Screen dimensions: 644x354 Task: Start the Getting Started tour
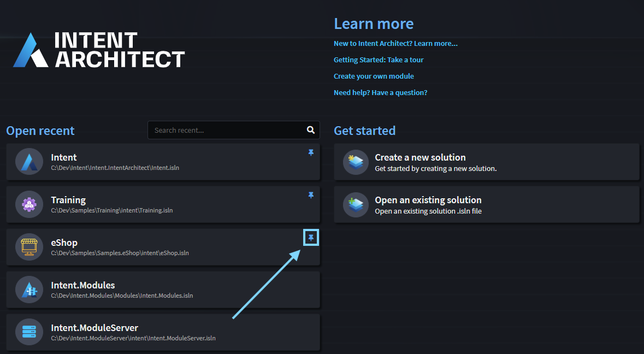379,60
